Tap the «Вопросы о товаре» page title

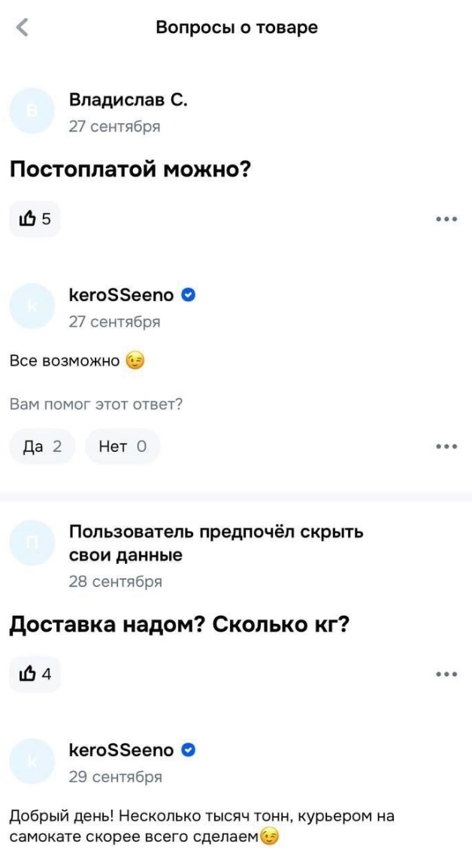coord(235,27)
